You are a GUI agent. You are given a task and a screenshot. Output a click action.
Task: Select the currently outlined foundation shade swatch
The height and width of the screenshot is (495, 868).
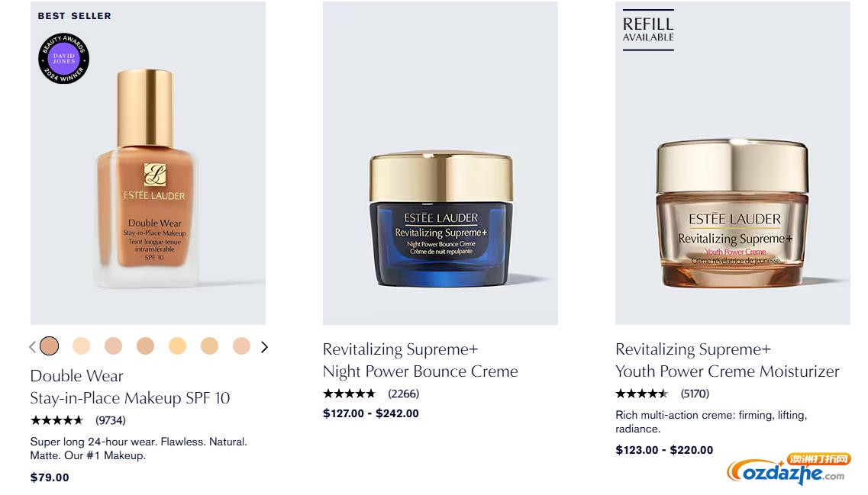49,346
